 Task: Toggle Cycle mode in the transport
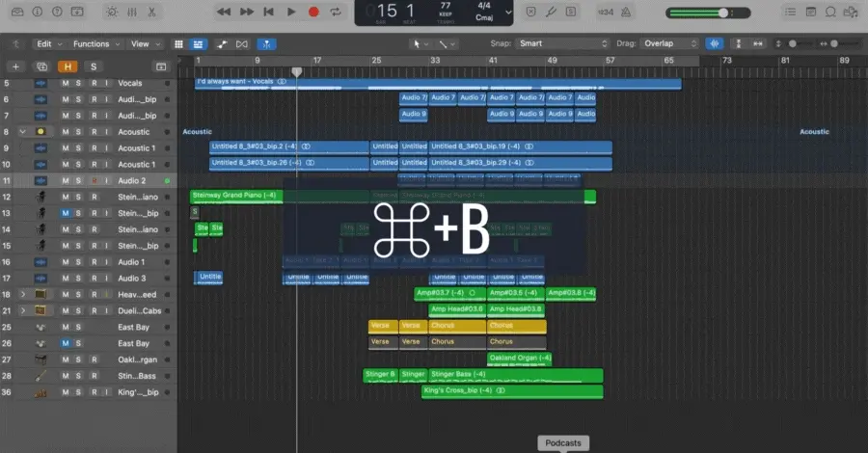click(336, 12)
